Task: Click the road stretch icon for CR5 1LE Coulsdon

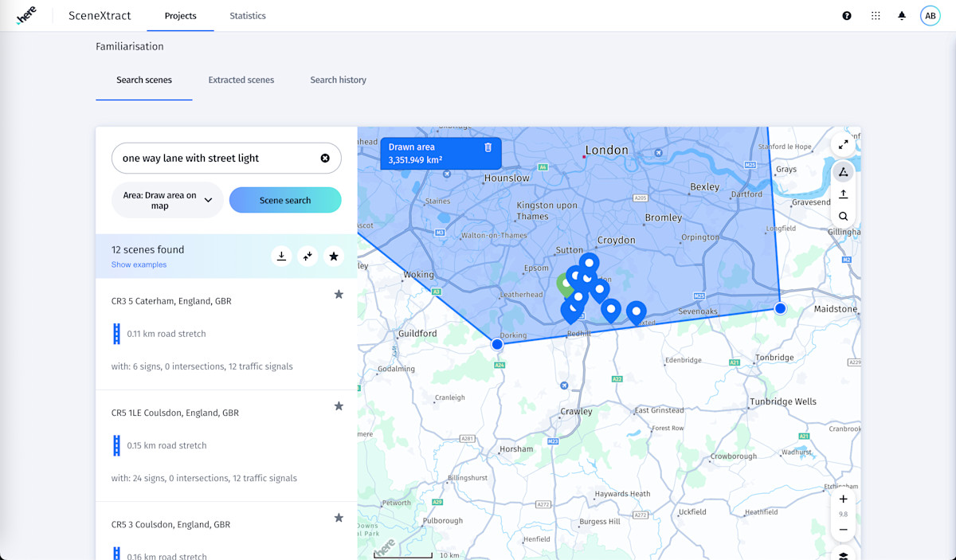Action: pos(116,445)
